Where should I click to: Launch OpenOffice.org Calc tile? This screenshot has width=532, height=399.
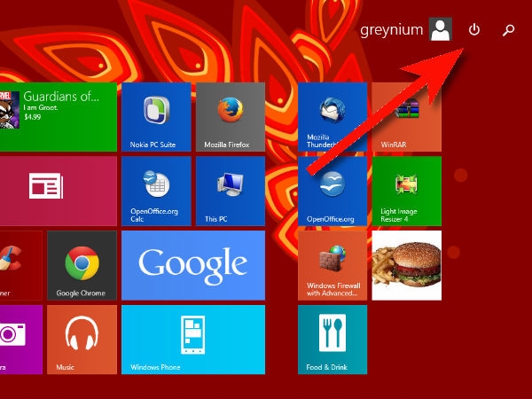coord(156,191)
